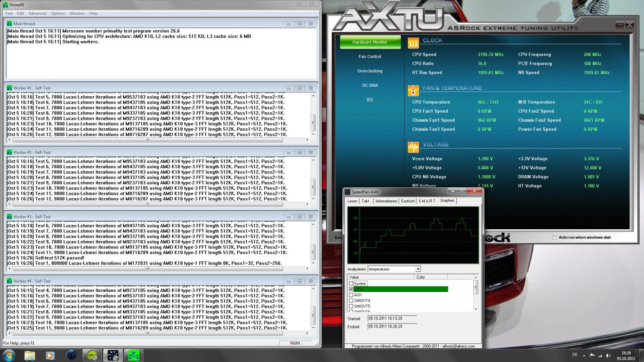Click SpeedFan title bar icon

[347, 192]
